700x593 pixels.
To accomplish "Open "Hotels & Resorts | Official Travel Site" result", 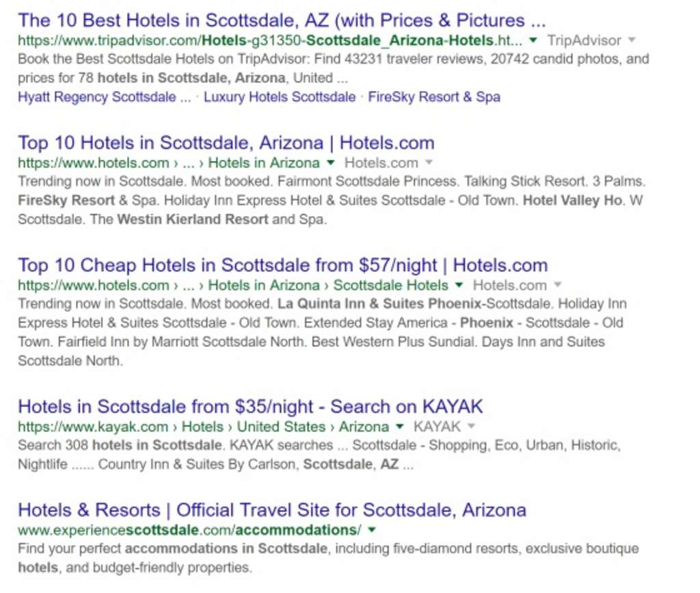I will tap(271, 510).
